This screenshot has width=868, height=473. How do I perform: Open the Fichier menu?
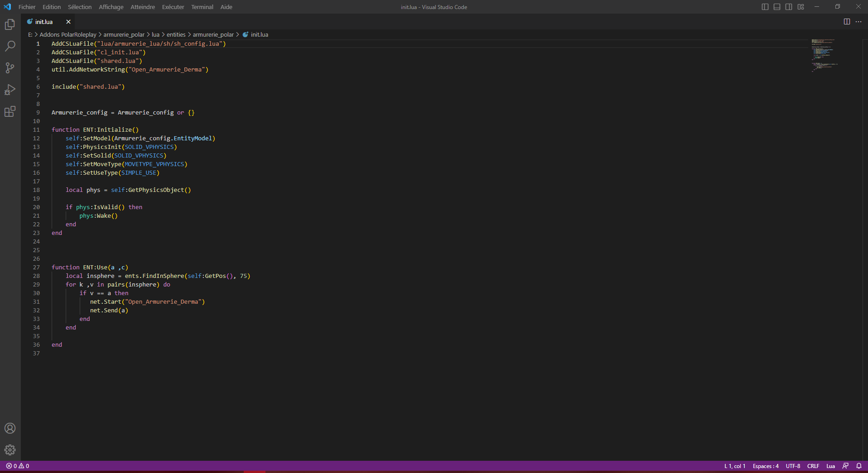pos(27,7)
